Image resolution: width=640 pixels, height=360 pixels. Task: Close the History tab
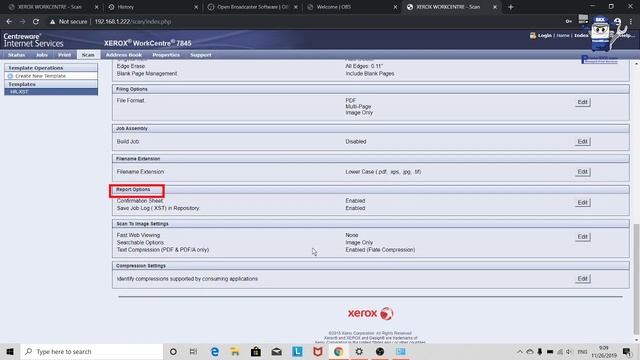click(x=196, y=7)
